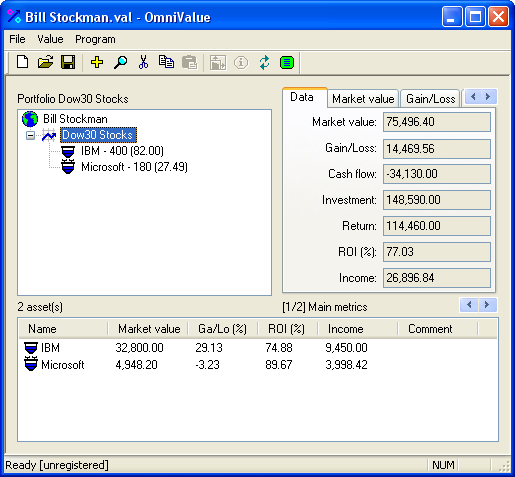Click the magnifying glass toolbar icon

[x=120, y=62]
